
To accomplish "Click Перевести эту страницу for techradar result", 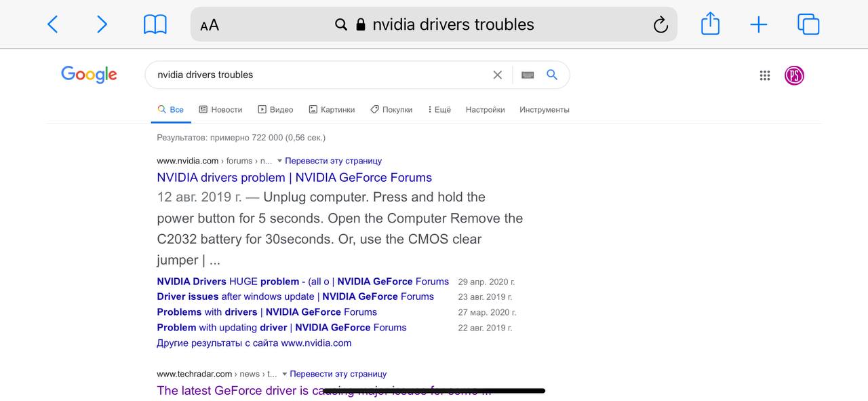I will 338,374.
